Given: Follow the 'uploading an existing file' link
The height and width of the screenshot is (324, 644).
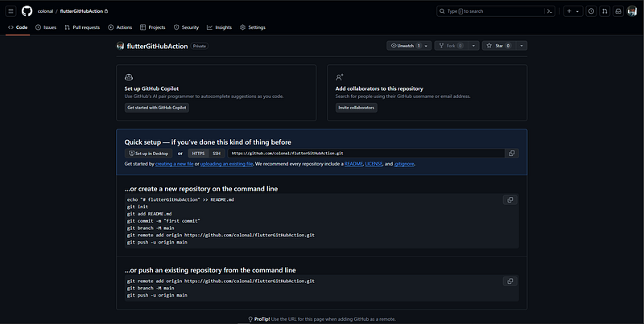Looking at the screenshot, I should 227,164.
